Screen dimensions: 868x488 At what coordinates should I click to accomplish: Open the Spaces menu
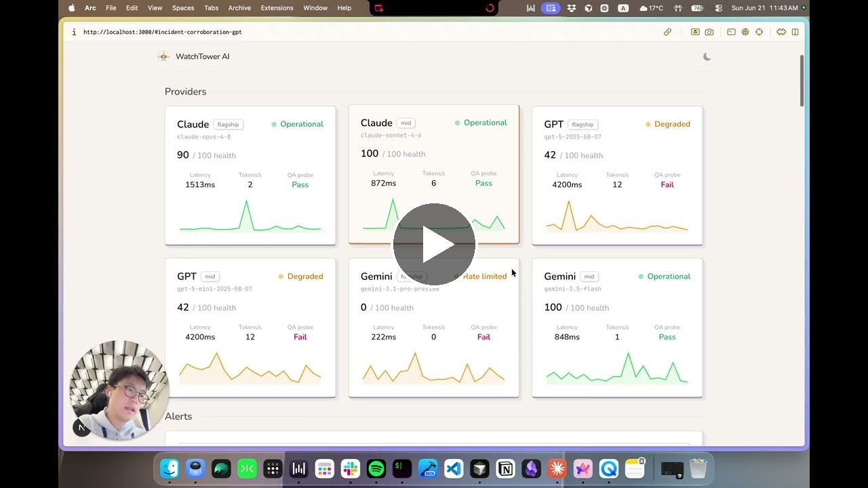coord(183,8)
